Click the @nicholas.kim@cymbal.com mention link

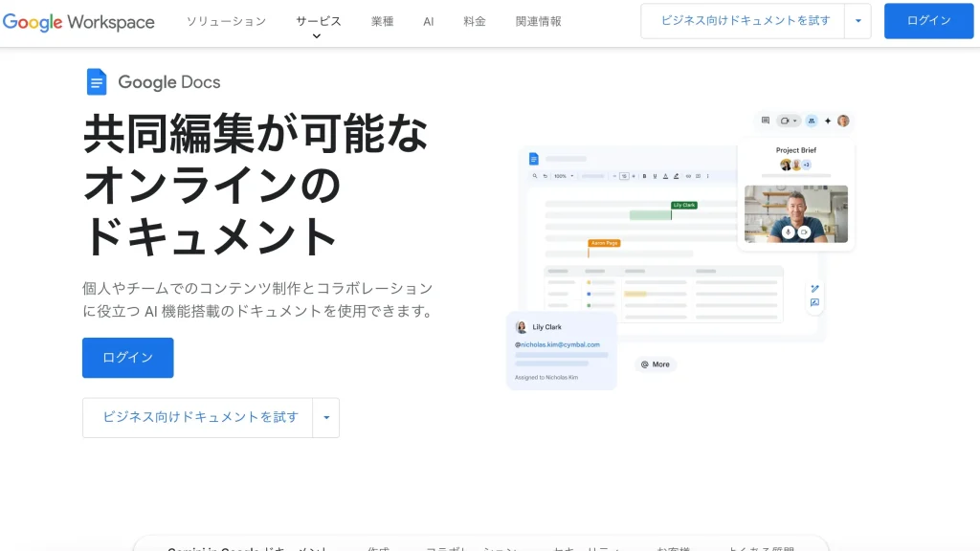pyautogui.click(x=557, y=344)
